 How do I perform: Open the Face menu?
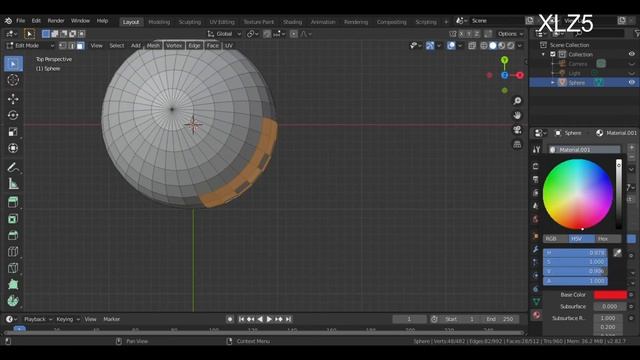point(213,46)
